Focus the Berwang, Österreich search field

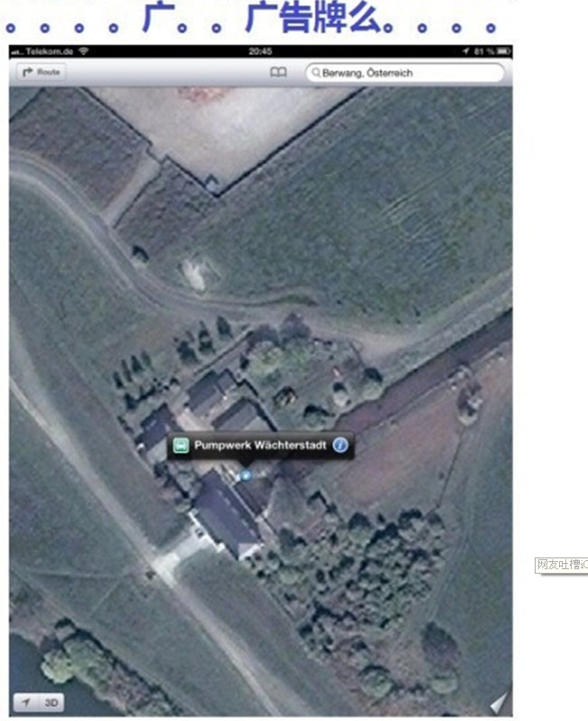(405, 72)
